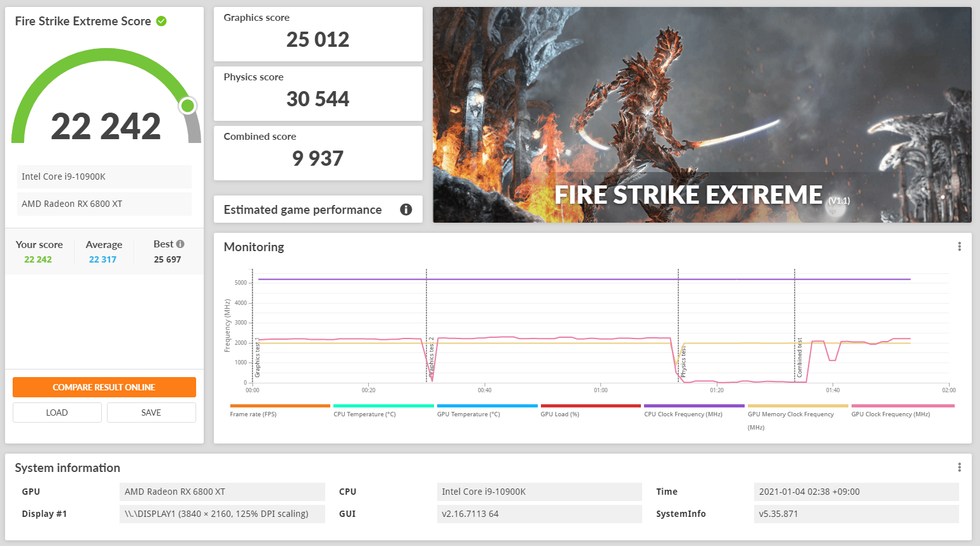Image resolution: width=980 pixels, height=546 pixels.
Task: Click the 22 242 value under Your score
Action: pos(38,259)
